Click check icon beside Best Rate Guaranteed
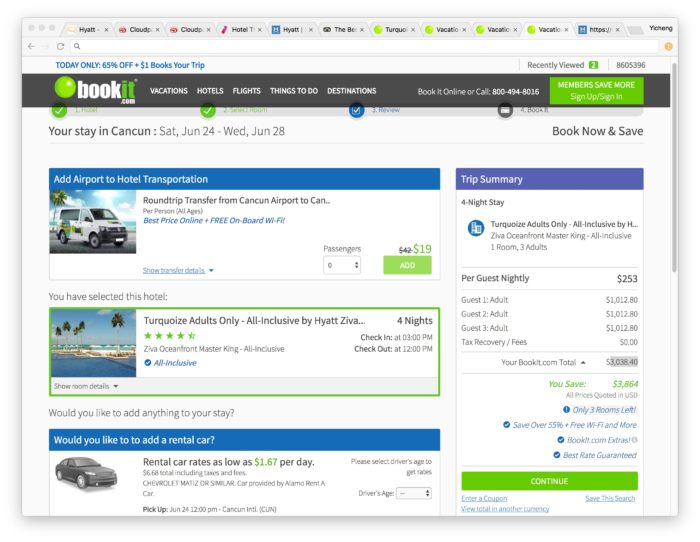This screenshot has width=700, height=542. coord(557,455)
